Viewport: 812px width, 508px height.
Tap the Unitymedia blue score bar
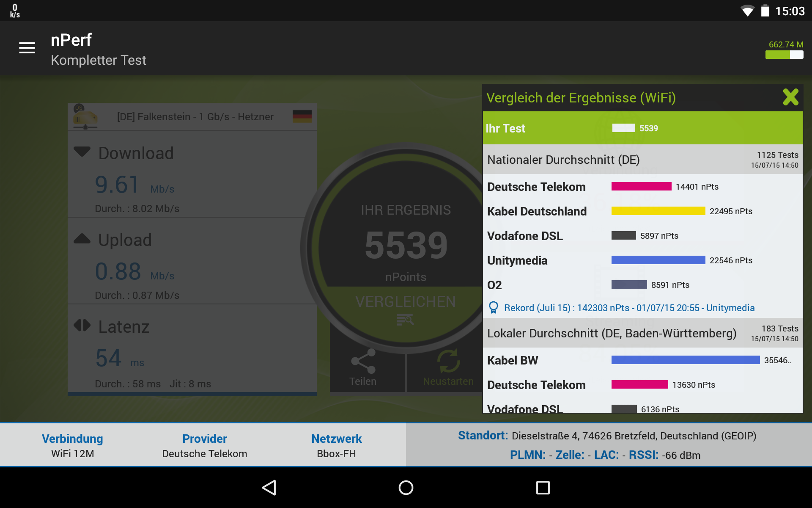pos(658,260)
